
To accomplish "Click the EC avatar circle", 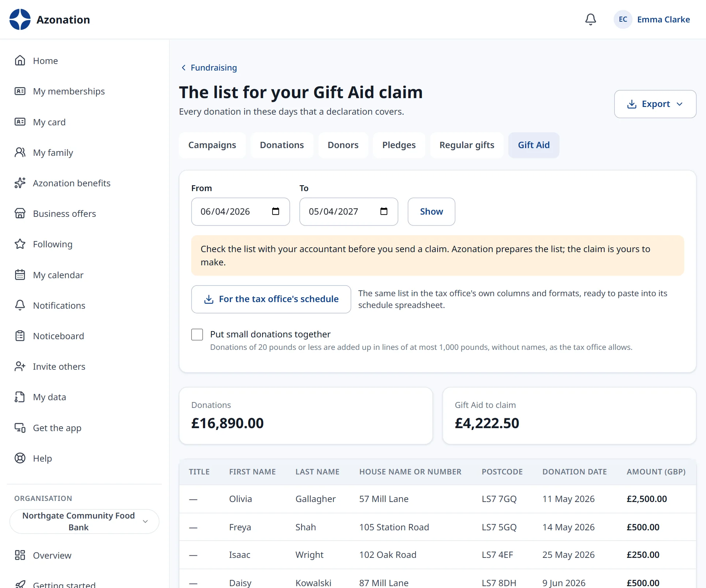I will [x=623, y=19].
